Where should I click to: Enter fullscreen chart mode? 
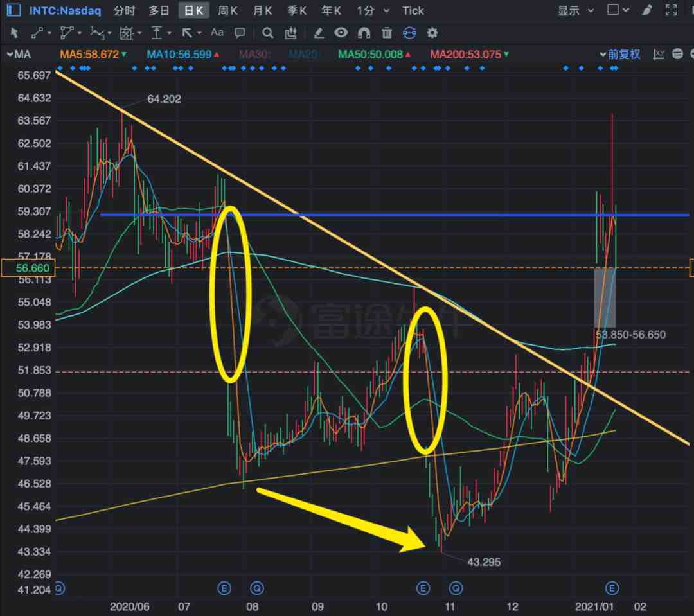tap(671, 10)
